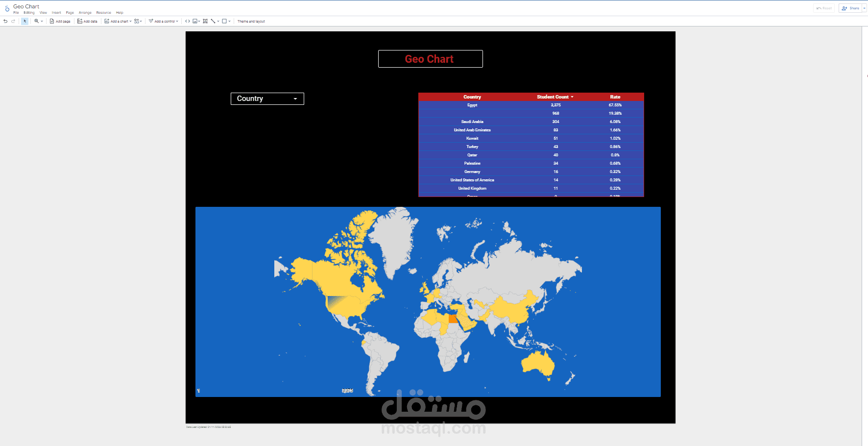Click Australia on the geo map
The height and width of the screenshot is (446, 868).
[538, 364]
